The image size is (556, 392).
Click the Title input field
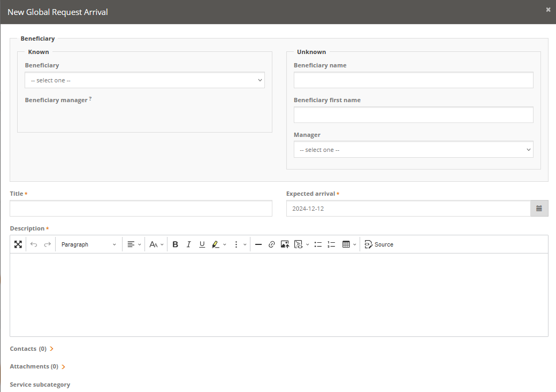point(141,209)
